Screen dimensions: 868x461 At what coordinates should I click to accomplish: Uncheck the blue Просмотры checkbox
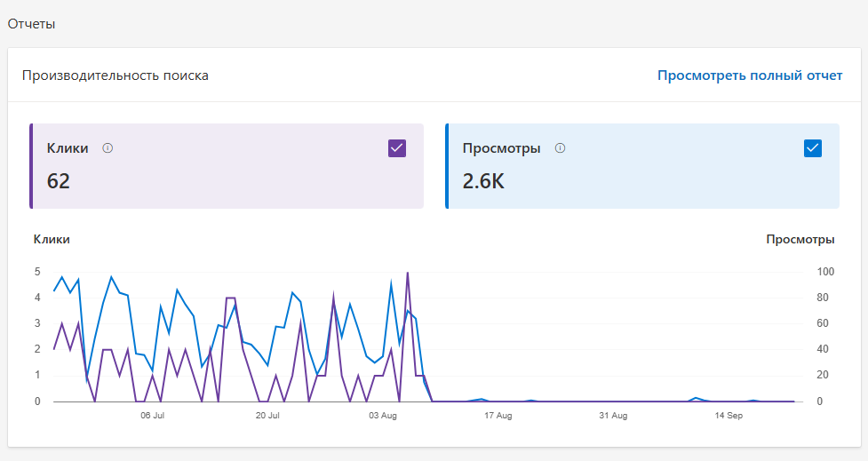813,148
